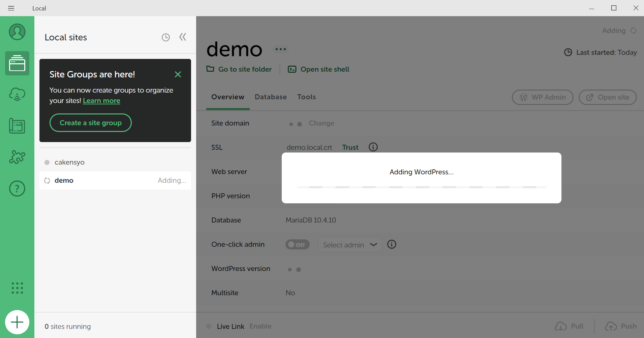Open the Select admin dropdown
Image resolution: width=644 pixels, height=338 pixels.
click(x=349, y=244)
